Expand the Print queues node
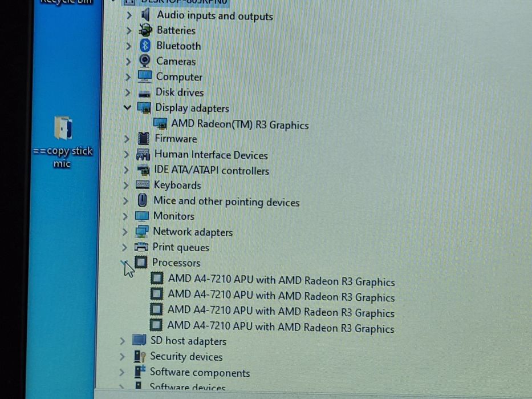The height and width of the screenshot is (399, 532). (x=124, y=247)
